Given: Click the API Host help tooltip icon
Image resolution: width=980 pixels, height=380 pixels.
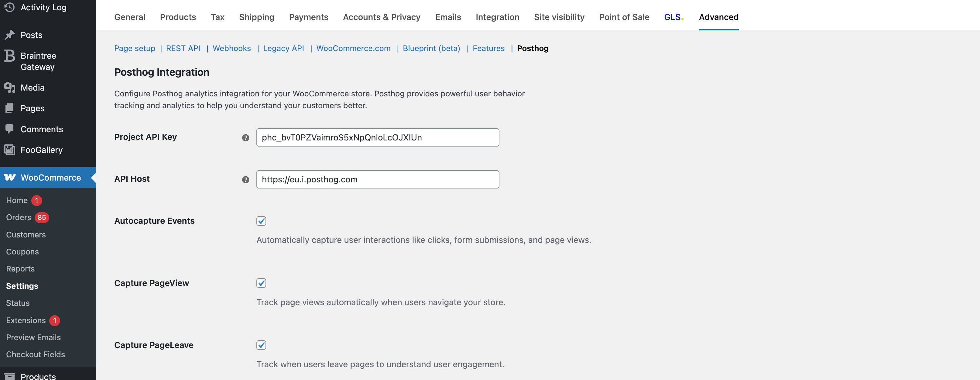Looking at the screenshot, I should coord(246,179).
